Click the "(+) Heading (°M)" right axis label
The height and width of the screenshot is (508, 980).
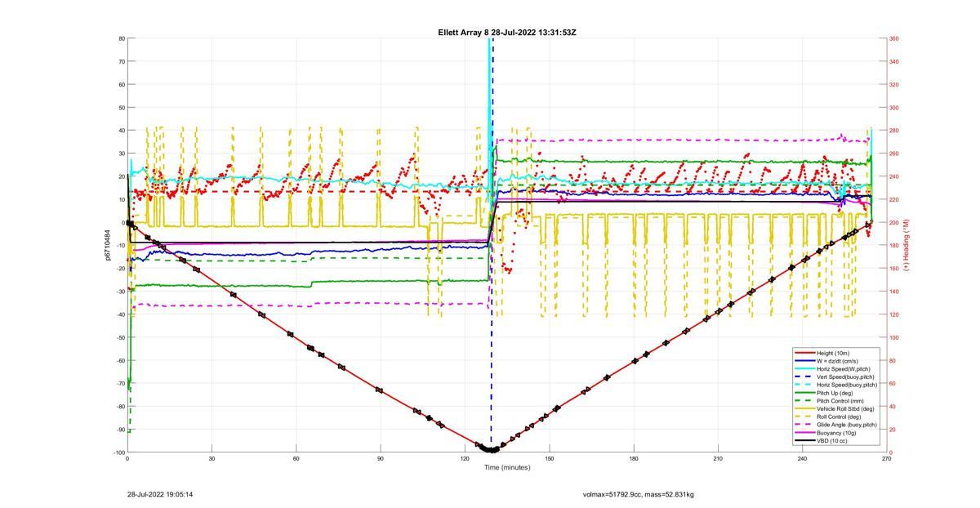tap(906, 245)
